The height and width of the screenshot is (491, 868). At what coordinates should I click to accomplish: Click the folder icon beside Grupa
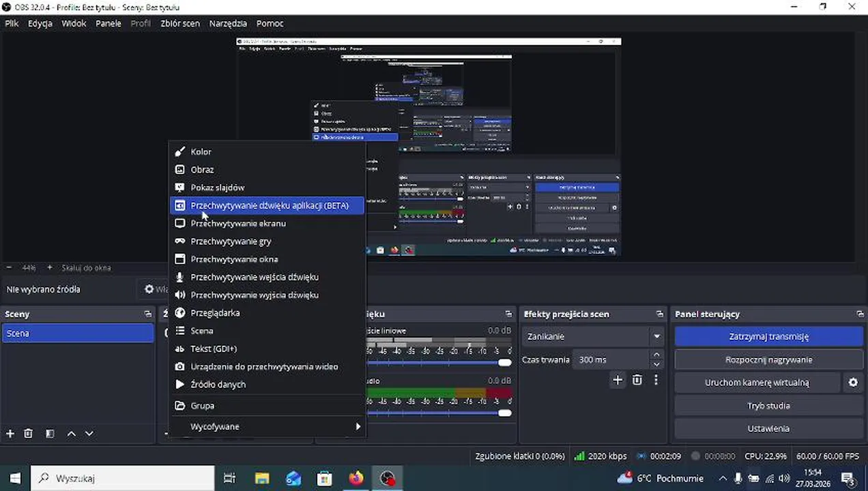pos(180,405)
